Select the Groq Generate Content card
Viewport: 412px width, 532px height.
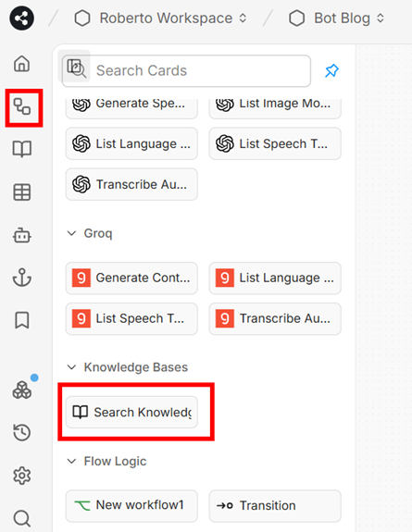pyautogui.click(x=131, y=278)
